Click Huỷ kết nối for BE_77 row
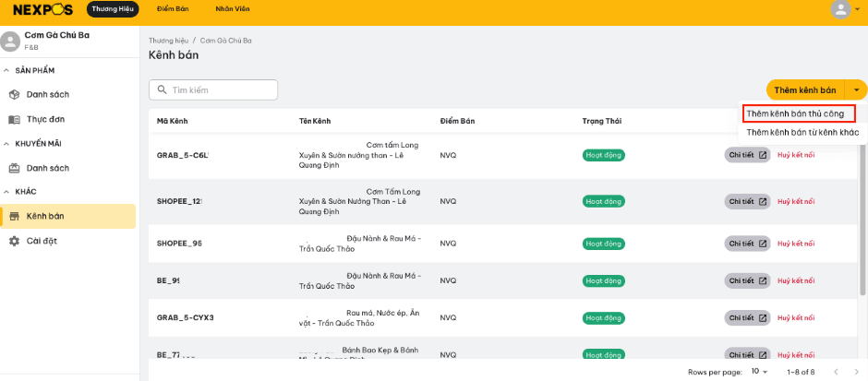 796,355
